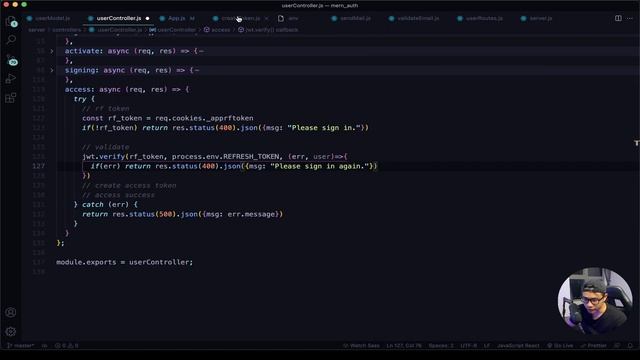Click 'access: async (req, res)' line
Image resolution: width=640 pixels, height=360 pixels.
127,89
